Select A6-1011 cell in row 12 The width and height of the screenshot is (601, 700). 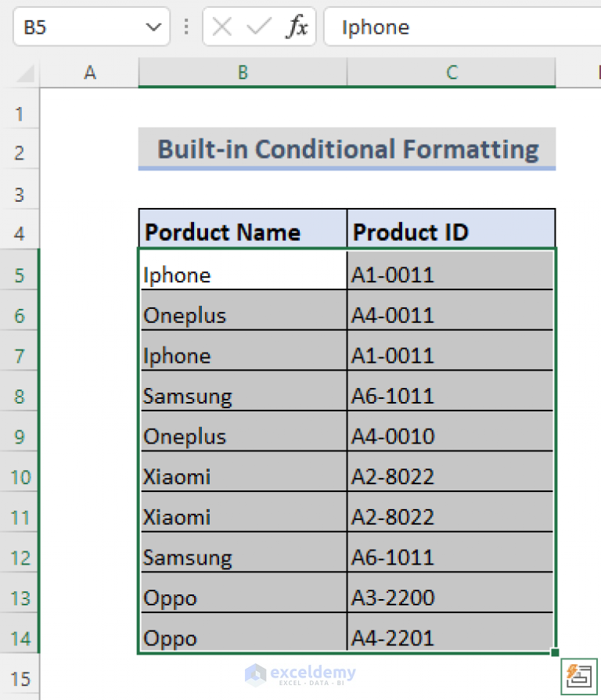[452, 552]
